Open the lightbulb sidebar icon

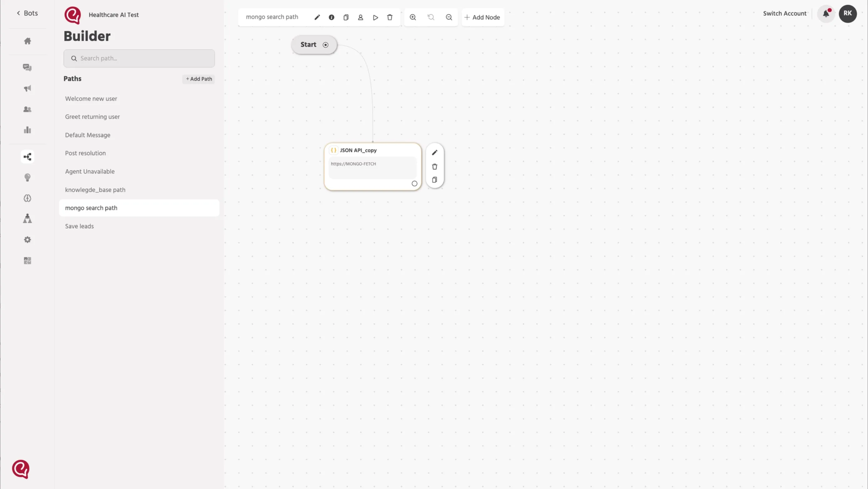pyautogui.click(x=28, y=178)
